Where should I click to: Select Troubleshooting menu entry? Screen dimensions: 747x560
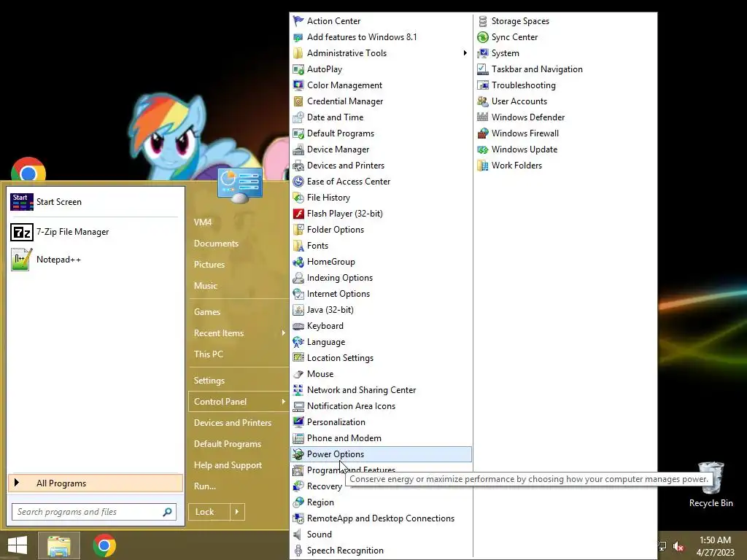(x=565, y=85)
